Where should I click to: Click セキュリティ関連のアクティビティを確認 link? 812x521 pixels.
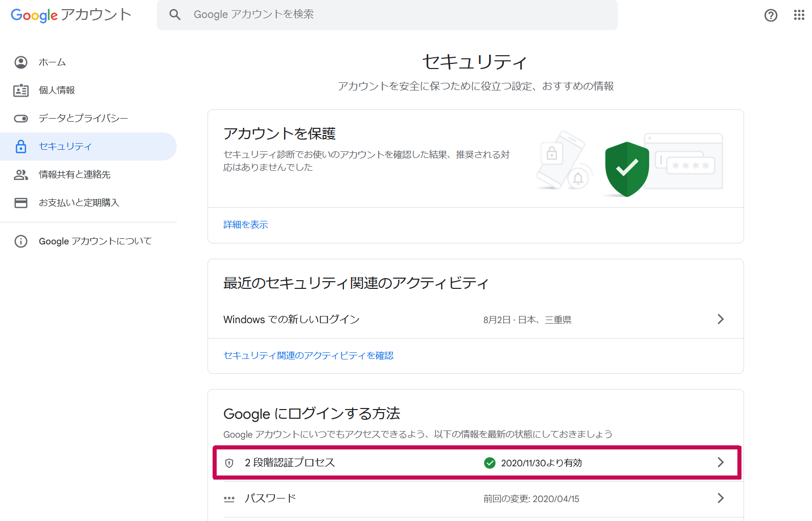pos(309,355)
